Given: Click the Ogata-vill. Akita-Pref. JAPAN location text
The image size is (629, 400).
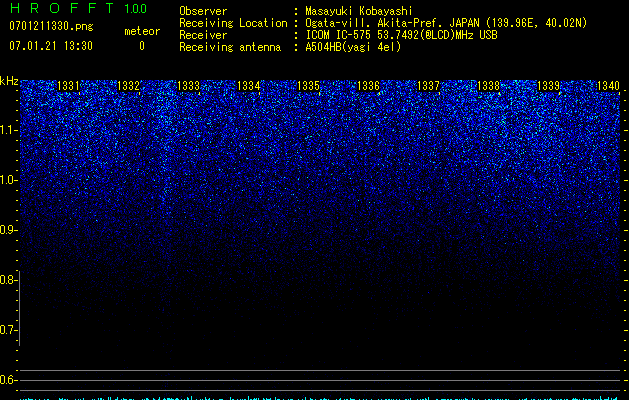Looking at the screenshot, I should [x=446, y=23].
